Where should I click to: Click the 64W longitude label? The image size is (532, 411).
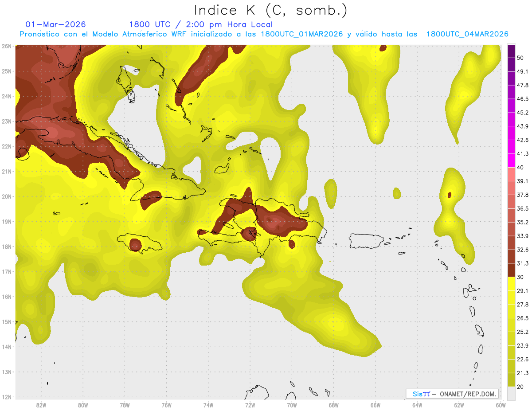[x=417, y=405]
